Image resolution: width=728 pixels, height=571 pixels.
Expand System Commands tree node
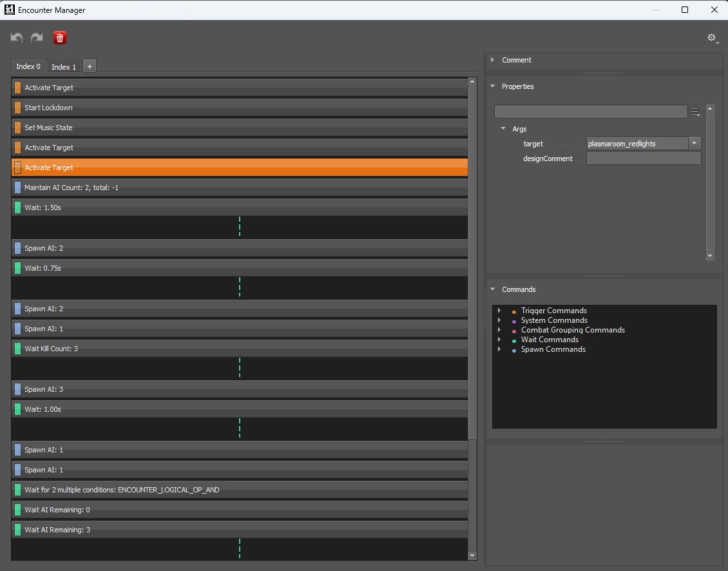pos(499,320)
